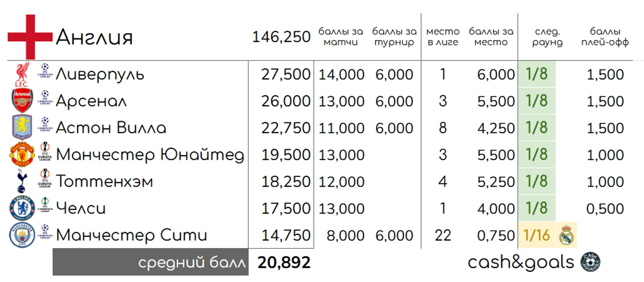The image size is (644, 282).
Task: Click the Real Madrid opponent crest
Action: coord(566,236)
